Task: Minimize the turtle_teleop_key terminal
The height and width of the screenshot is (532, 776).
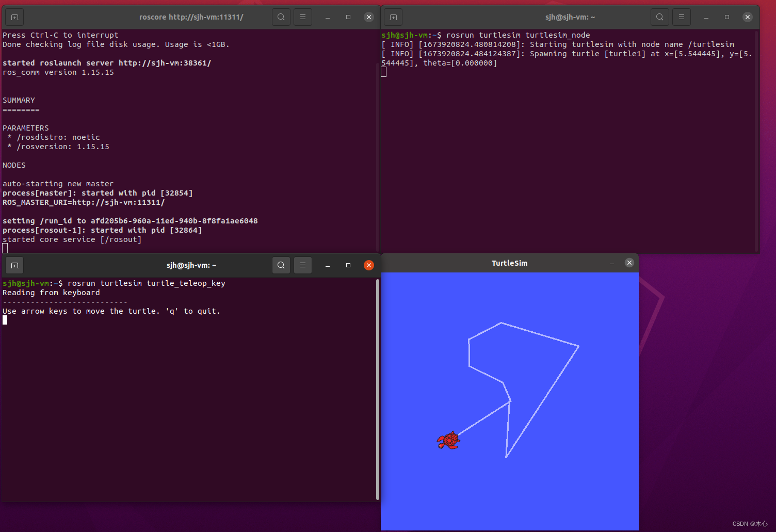Action: [x=328, y=265]
